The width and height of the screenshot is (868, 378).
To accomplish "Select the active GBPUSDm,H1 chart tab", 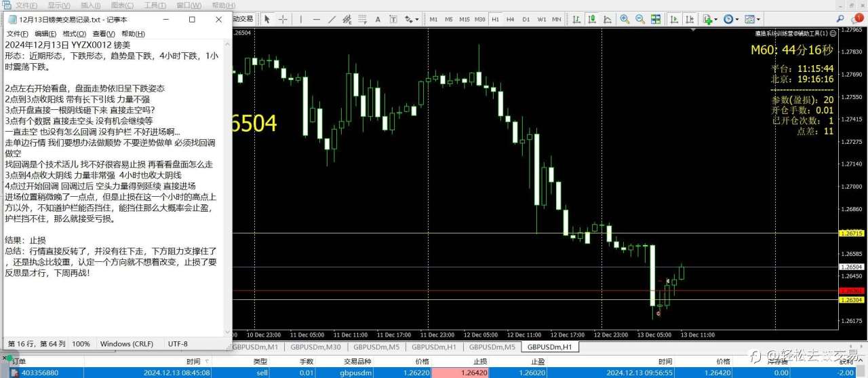I will pyautogui.click(x=550, y=347).
